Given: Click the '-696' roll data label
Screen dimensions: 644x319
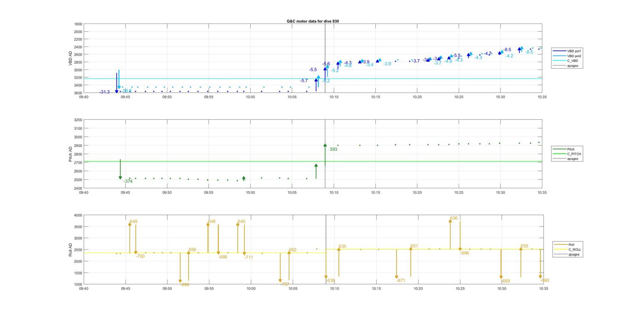Looking at the screenshot, I should 465,253.
